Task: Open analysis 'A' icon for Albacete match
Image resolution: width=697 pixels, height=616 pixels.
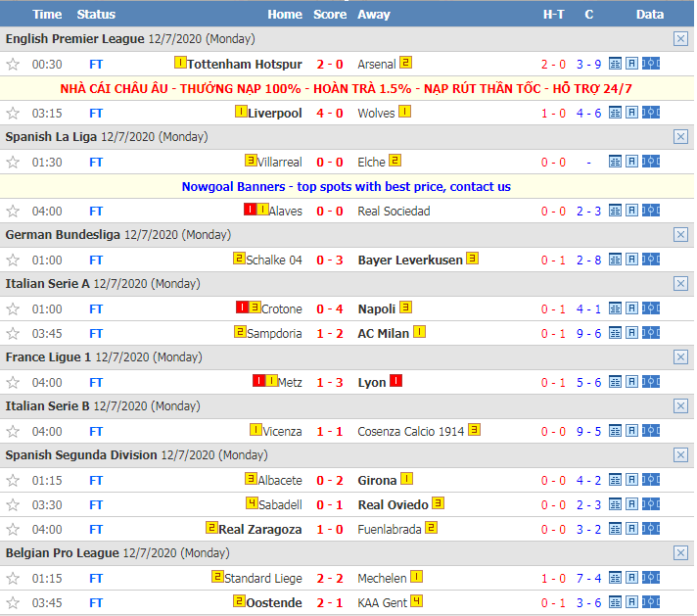Action: coord(631,480)
